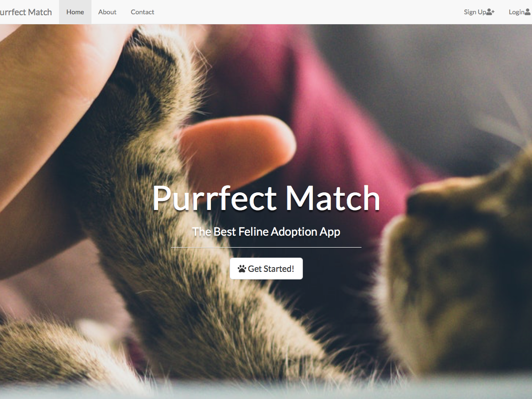Go to the About page
Screen dimensions: 532x399
coord(107,12)
